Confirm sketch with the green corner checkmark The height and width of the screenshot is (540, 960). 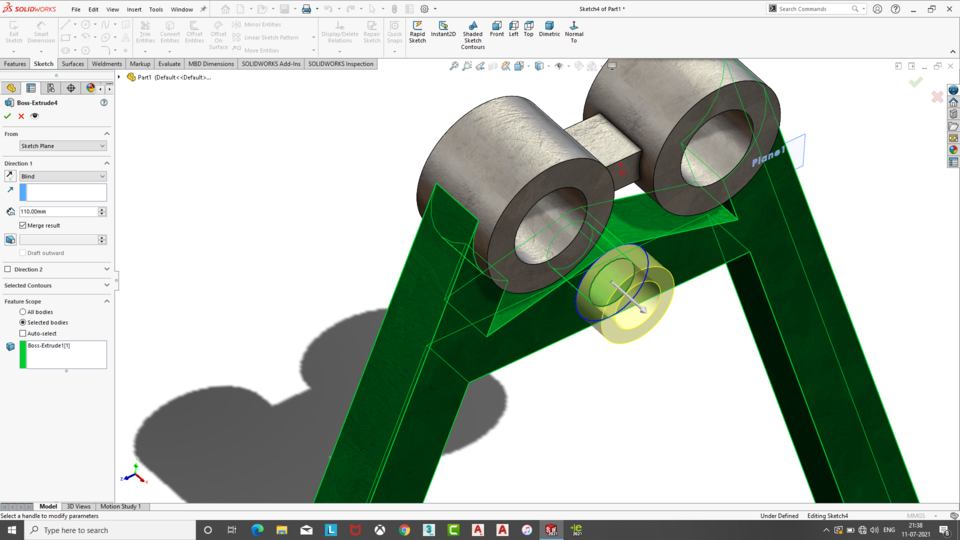[915, 82]
